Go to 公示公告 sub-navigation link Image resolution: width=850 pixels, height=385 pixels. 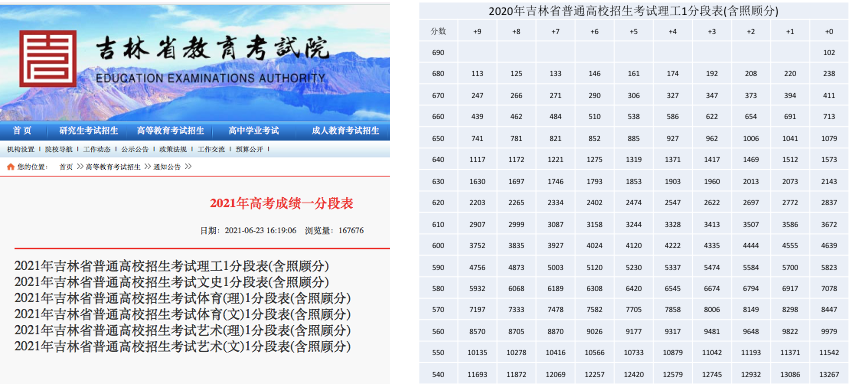134,149
